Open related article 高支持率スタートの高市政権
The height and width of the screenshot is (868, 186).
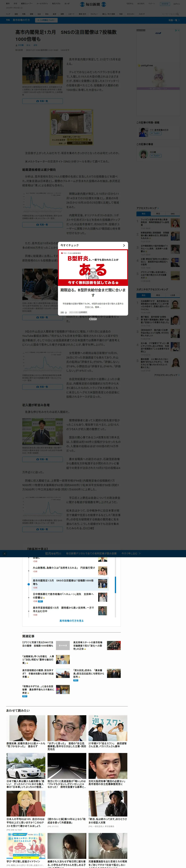point(97,646)
